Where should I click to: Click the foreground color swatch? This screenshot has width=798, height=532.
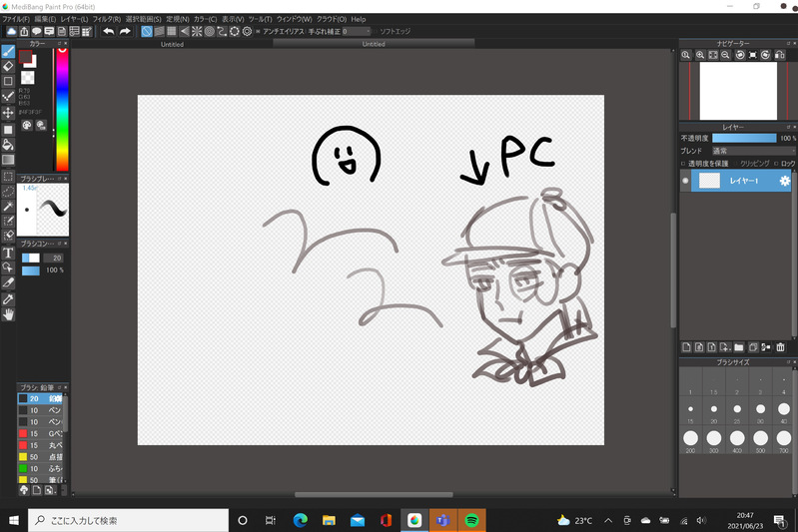[x=25, y=57]
